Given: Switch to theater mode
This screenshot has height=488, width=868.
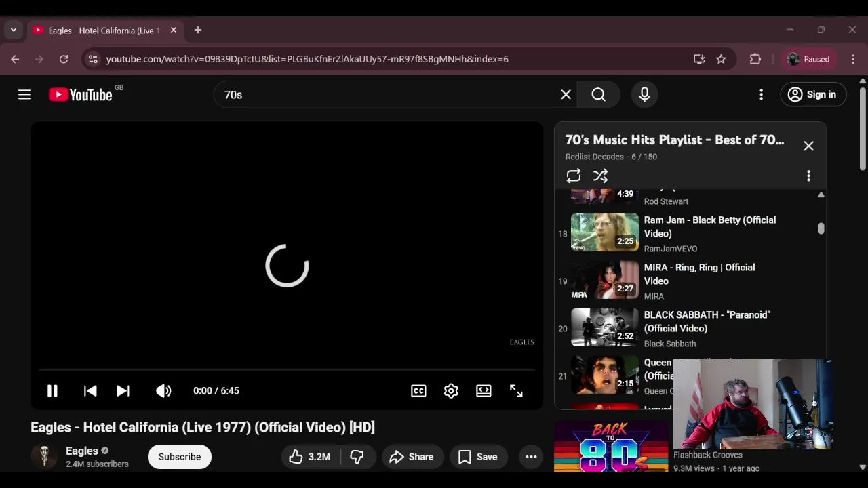Looking at the screenshot, I should (x=484, y=391).
